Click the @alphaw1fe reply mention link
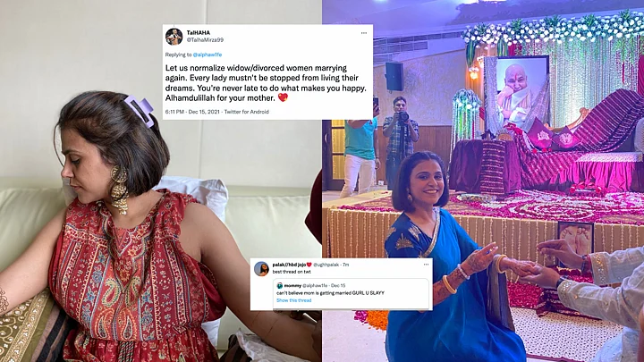The image size is (644, 362). pos(207,55)
